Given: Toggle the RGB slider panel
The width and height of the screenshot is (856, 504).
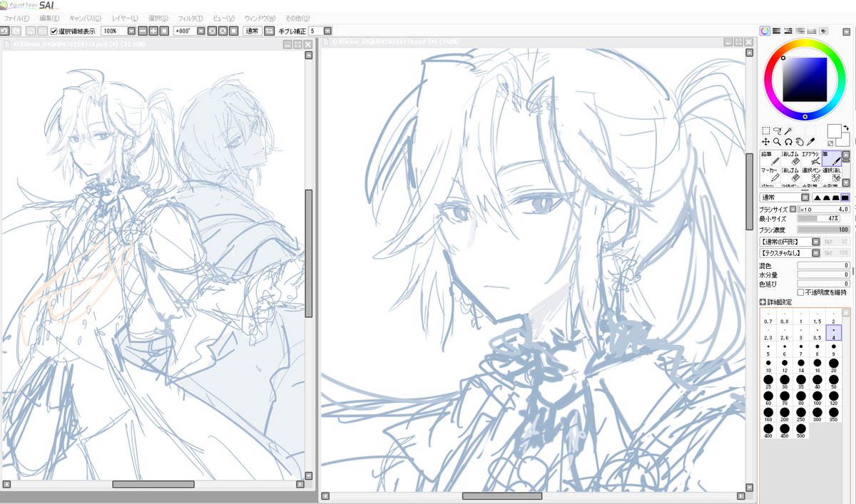Looking at the screenshot, I should [777, 31].
